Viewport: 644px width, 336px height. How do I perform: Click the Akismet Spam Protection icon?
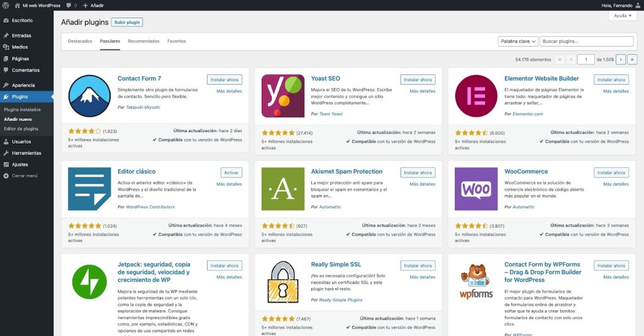282,189
